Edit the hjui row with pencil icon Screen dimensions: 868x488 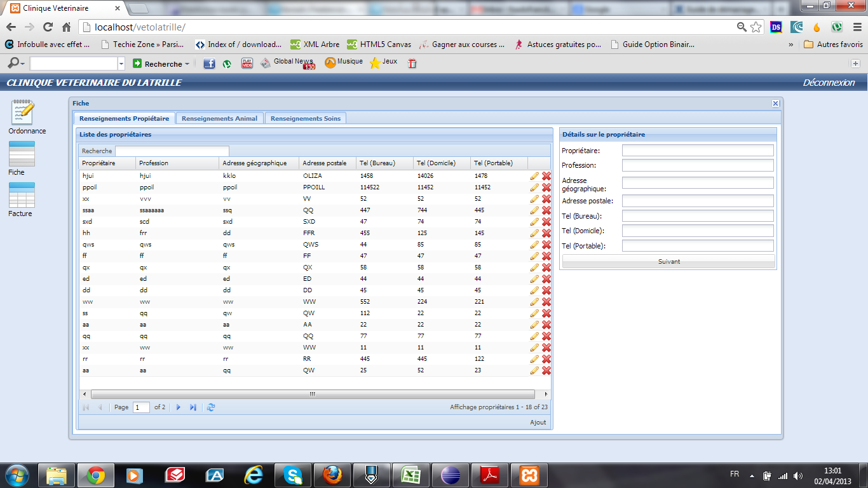(x=534, y=176)
